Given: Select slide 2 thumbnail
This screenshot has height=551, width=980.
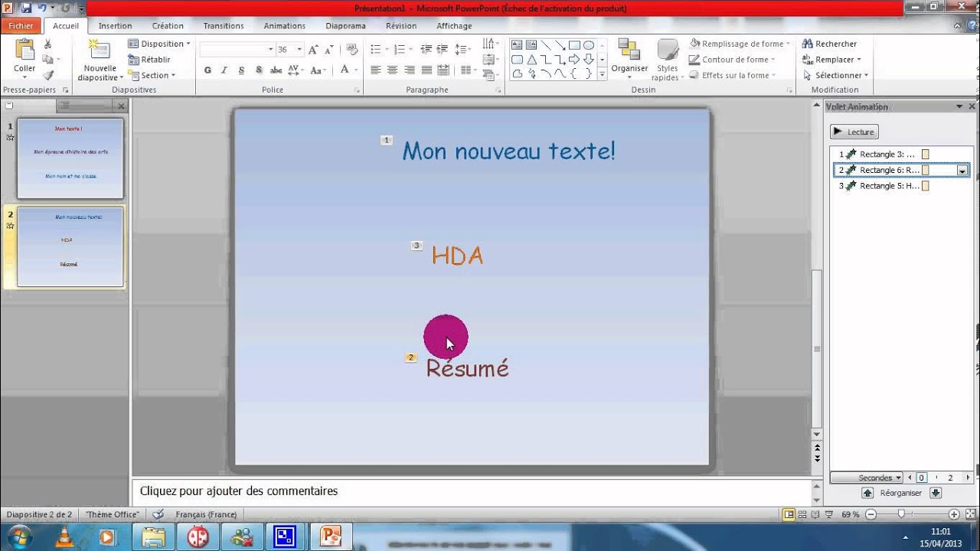Looking at the screenshot, I should pyautogui.click(x=70, y=247).
